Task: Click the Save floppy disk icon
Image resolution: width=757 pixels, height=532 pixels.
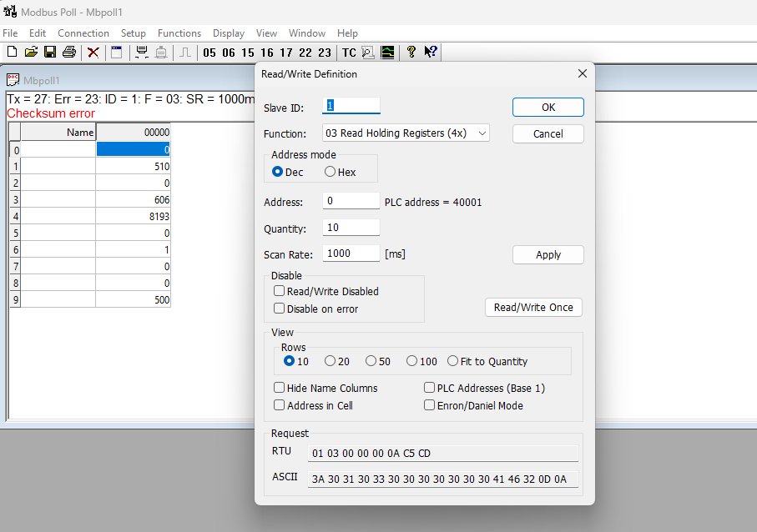Action: (x=50, y=53)
